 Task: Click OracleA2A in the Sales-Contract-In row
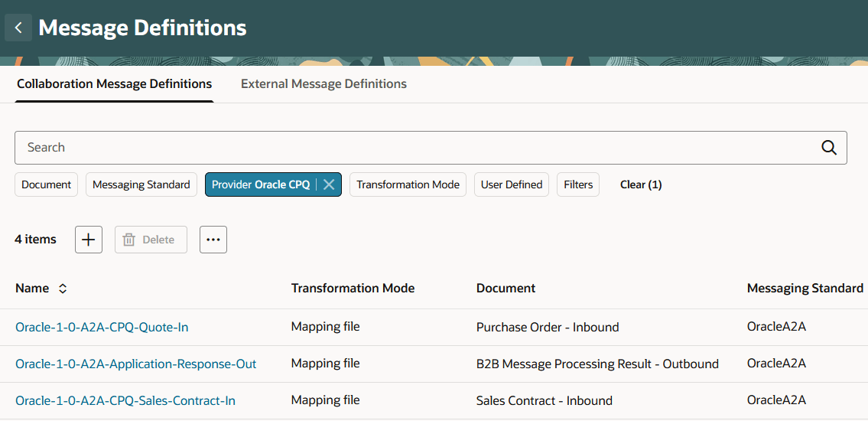click(776, 400)
